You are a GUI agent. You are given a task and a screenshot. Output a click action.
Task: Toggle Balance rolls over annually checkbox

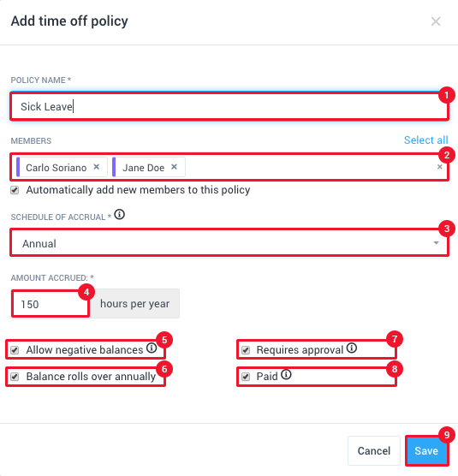point(15,377)
